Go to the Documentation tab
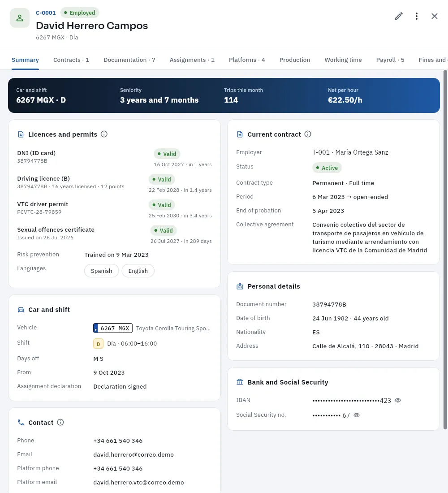 (x=129, y=60)
